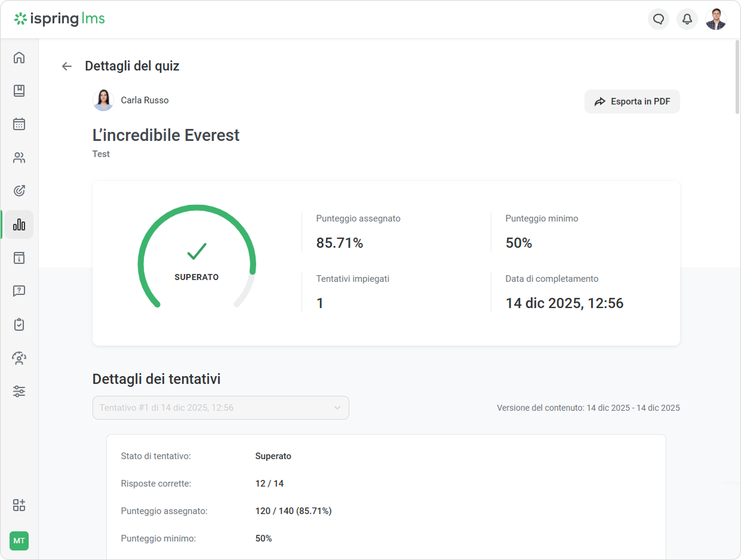Expand the Tentativo #1 attempt dropdown

tap(220, 408)
